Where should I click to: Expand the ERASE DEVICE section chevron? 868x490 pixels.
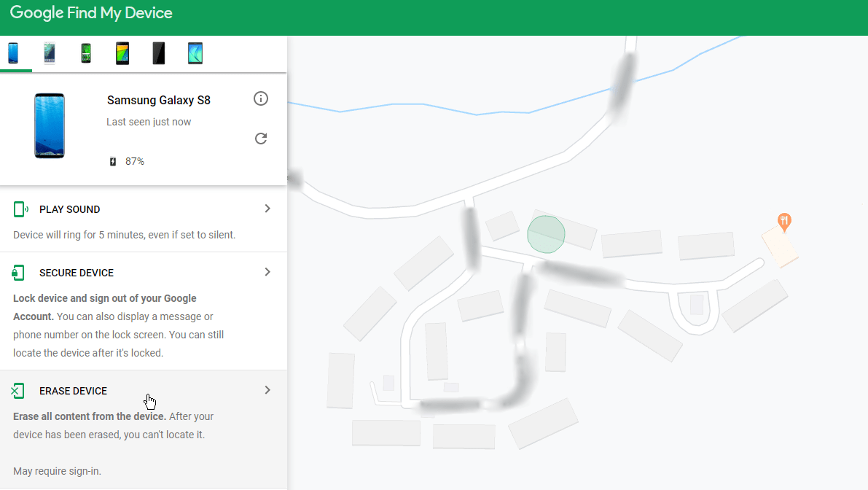tap(267, 389)
